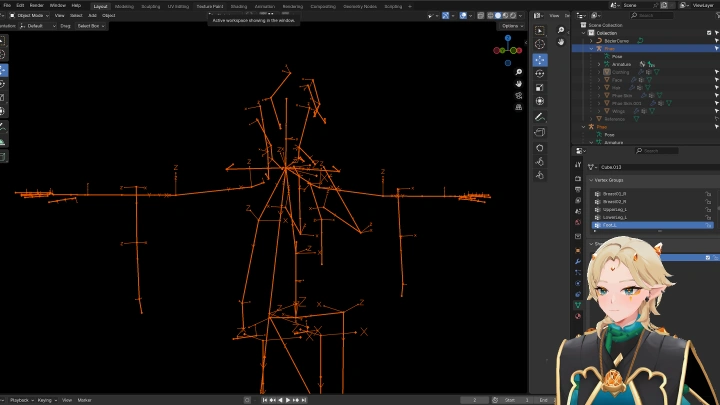
Task: Click the navigation axis gizmo
Action: 507,50
